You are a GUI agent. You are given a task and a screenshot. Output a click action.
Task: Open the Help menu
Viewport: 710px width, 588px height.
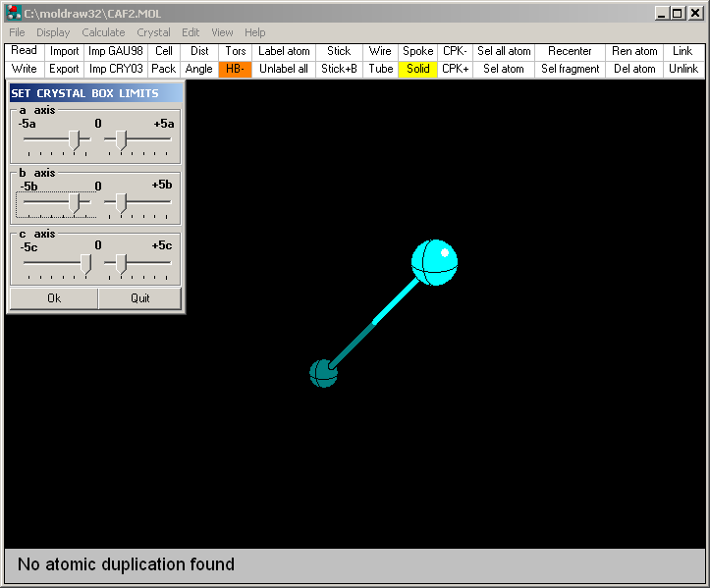(255, 32)
